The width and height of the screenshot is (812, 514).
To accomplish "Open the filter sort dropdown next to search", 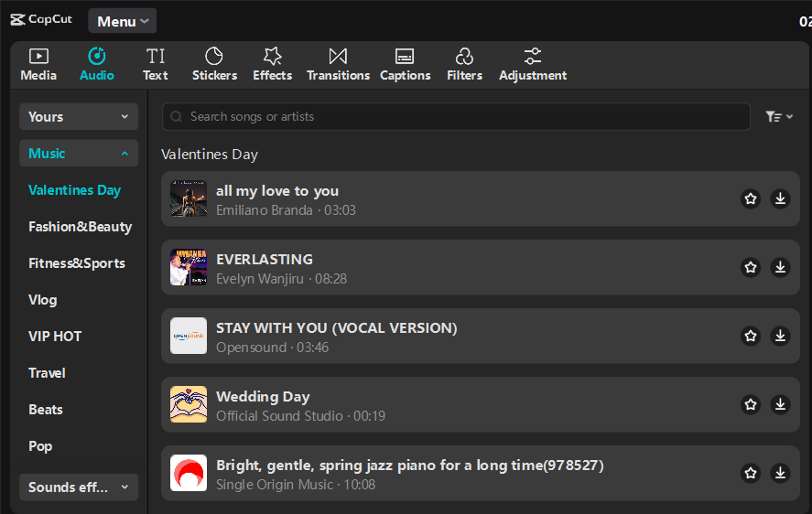I will point(779,116).
